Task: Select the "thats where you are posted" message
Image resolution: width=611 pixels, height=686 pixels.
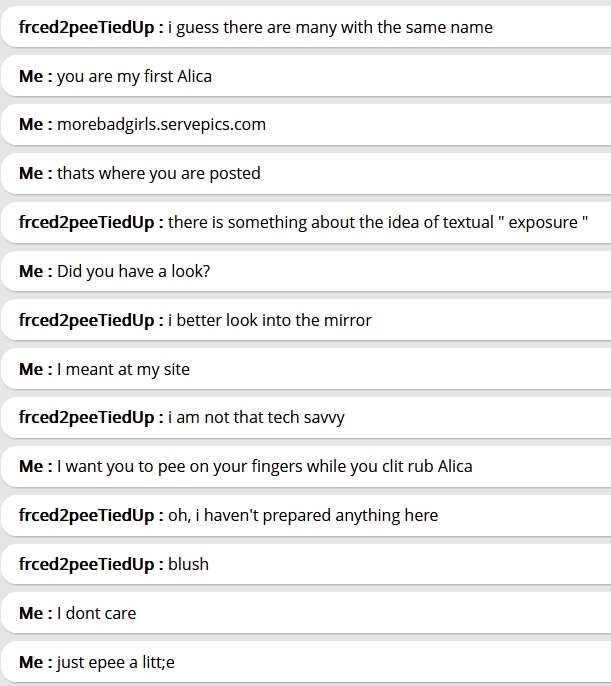Action: coord(158,174)
